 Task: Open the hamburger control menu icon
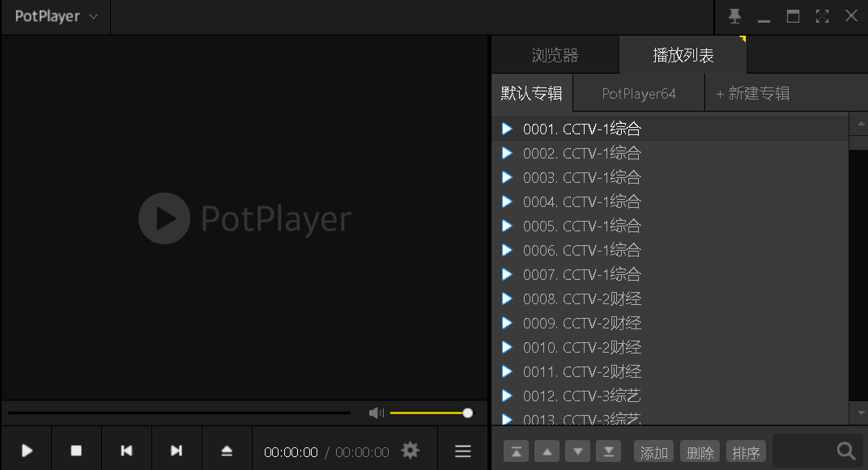click(462, 451)
